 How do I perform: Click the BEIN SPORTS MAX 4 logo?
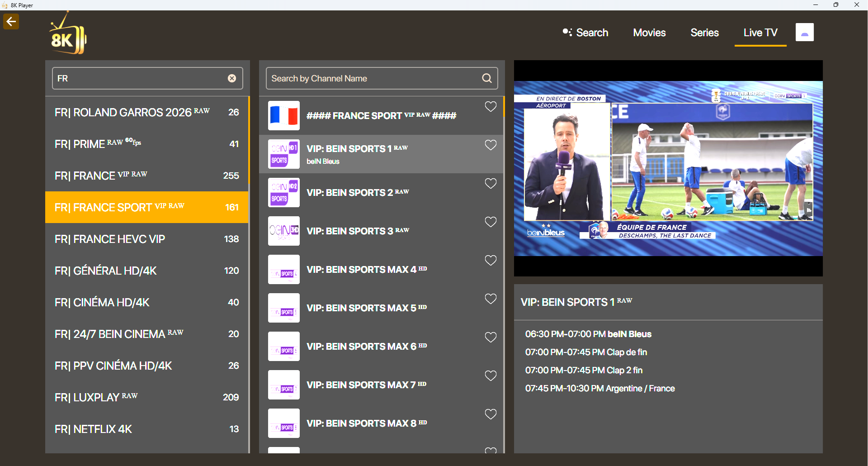(x=284, y=269)
